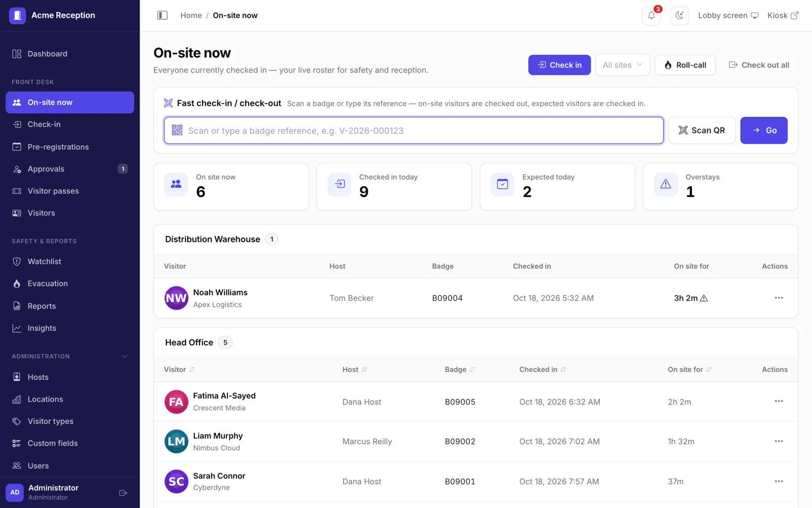Click the FA avatar for Fatima Al-Sayed

pos(176,402)
